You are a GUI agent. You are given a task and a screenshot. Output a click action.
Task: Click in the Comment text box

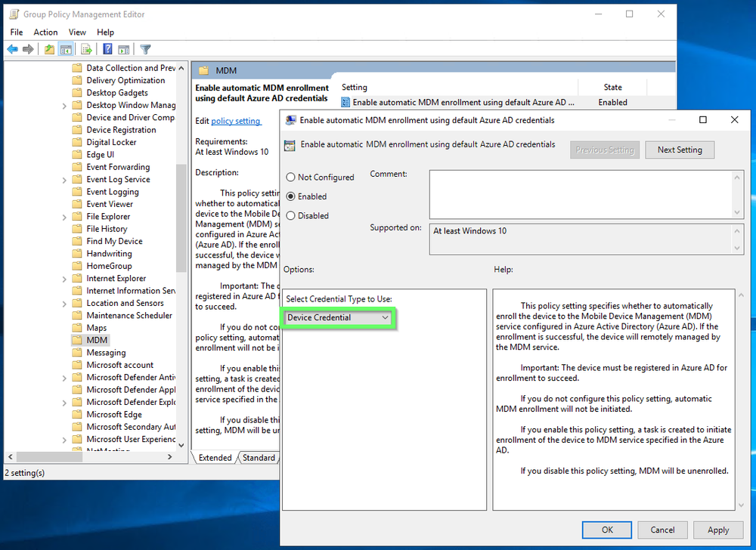click(x=581, y=195)
